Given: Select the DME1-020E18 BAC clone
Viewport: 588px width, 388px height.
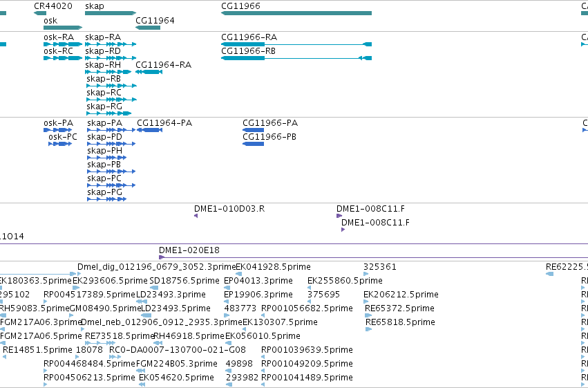Looking at the screenshot, I should pyautogui.click(x=374, y=257).
